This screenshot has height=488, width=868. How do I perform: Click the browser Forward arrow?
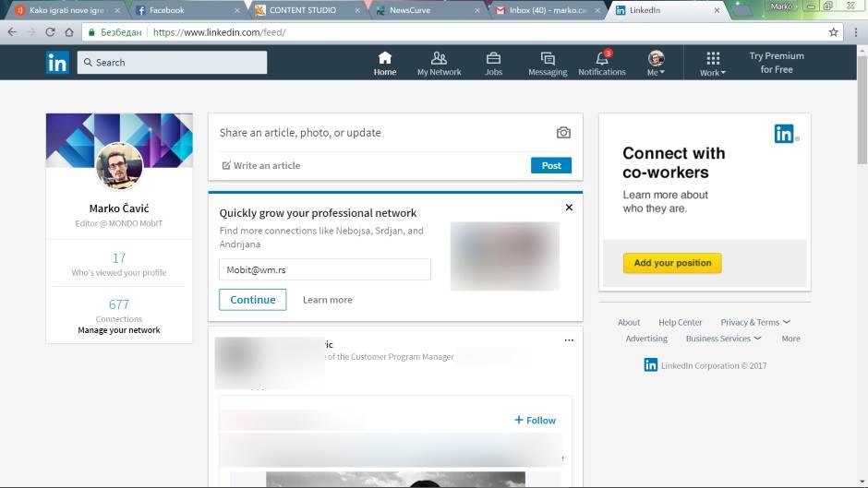[x=31, y=32]
